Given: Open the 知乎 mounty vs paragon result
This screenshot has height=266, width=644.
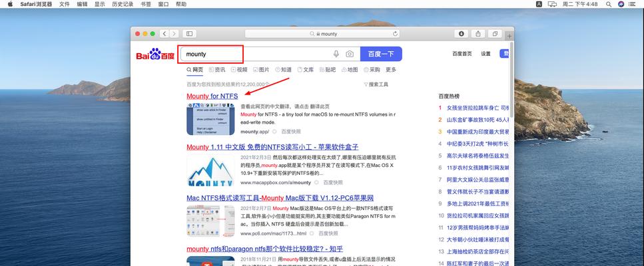Looking at the screenshot, I should pos(264,249).
